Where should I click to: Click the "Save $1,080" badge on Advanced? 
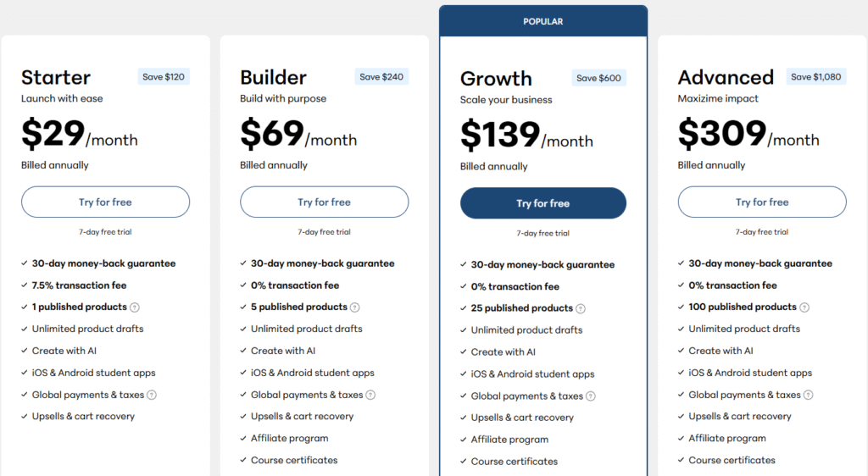point(815,77)
